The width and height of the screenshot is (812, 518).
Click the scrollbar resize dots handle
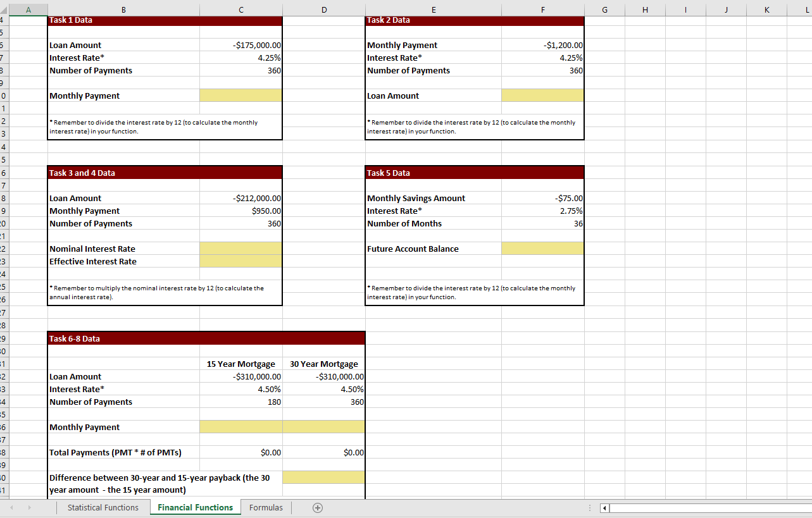(x=589, y=507)
